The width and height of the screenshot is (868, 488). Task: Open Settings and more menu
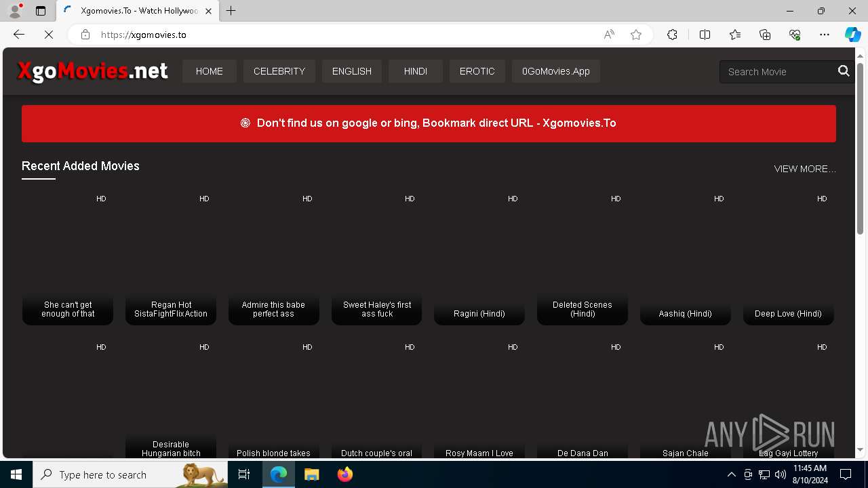click(x=825, y=35)
